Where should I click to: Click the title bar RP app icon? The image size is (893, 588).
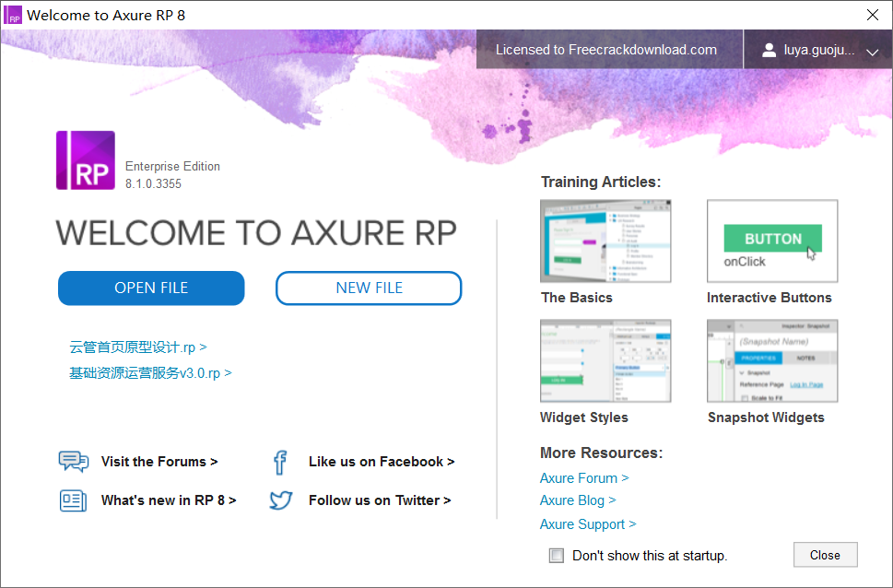point(13,15)
